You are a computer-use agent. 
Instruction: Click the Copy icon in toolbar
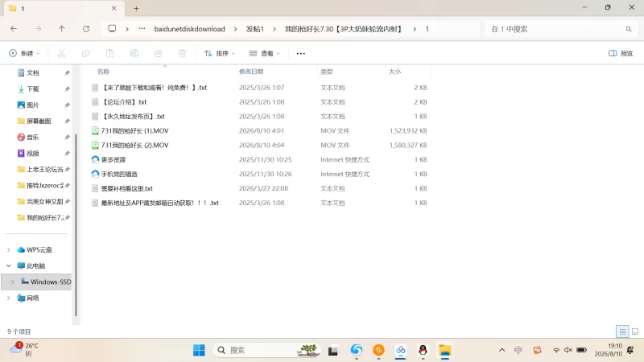pos(85,53)
